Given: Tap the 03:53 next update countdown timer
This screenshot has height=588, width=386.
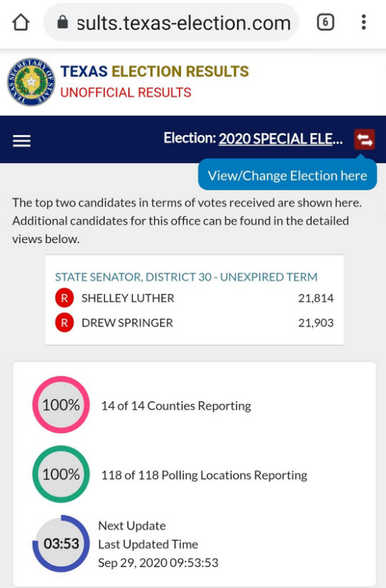Looking at the screenshot, I should click(61, 543).
